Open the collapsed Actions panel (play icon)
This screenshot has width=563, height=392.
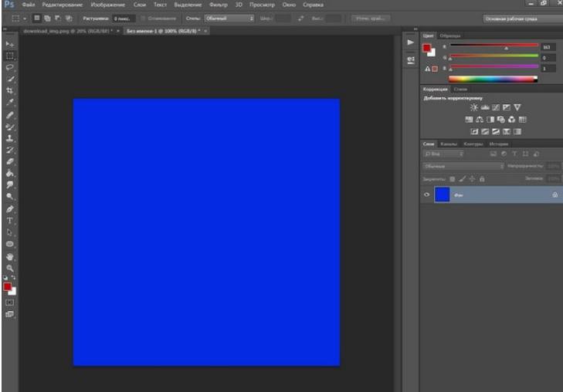click(x=410, y=42)
